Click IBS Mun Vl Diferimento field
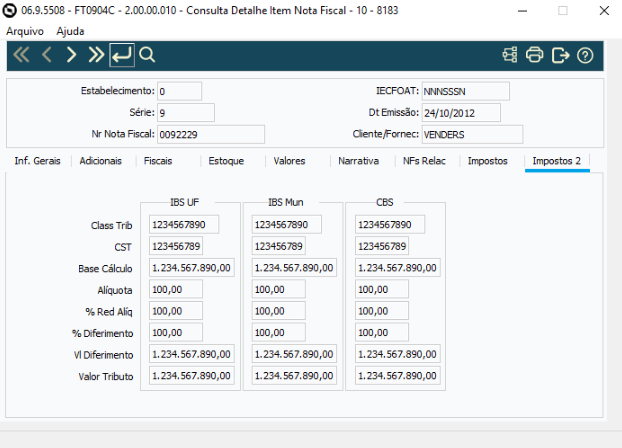 point(294,354)
